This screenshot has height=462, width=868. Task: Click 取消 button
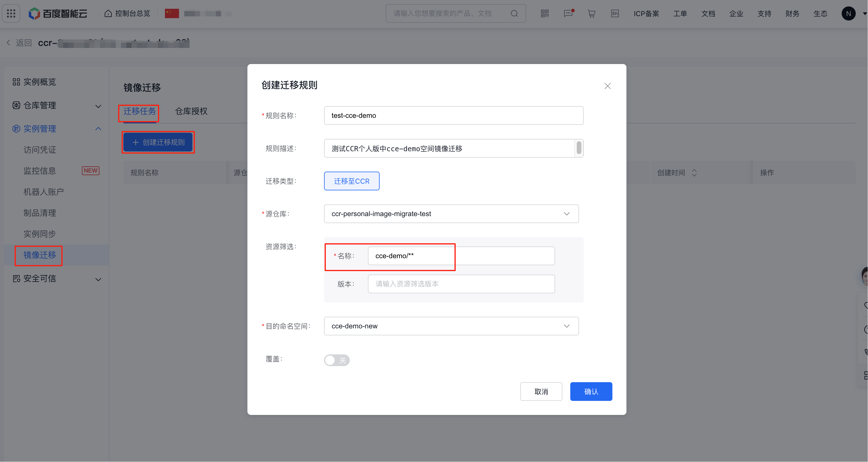[x=541, y=392]
